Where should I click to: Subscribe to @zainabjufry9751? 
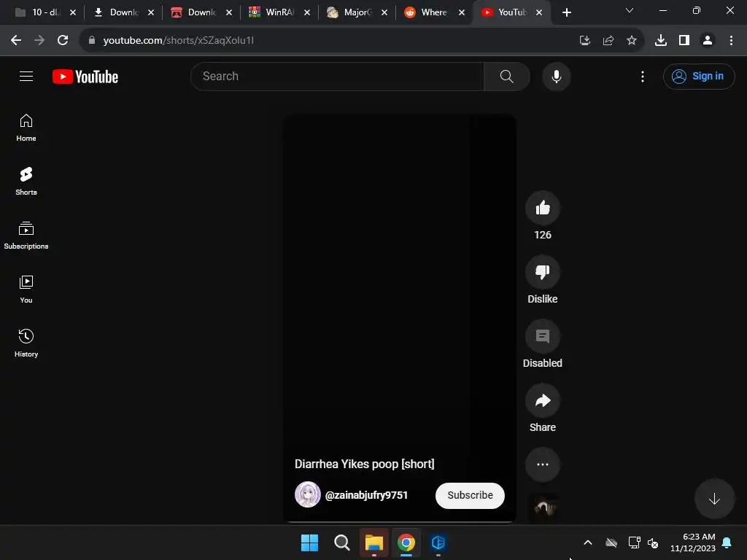(x=470, y=495)
